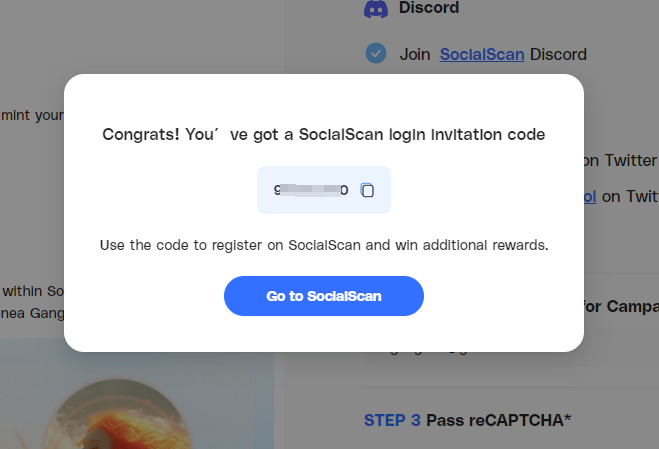Open the partially hidden "ol" Twitter link
The image size is (659, 449).
click(x=590, y=196)
